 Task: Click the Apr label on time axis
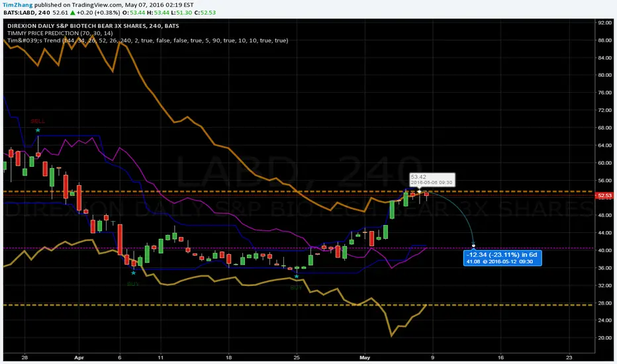tap(79, 357)
